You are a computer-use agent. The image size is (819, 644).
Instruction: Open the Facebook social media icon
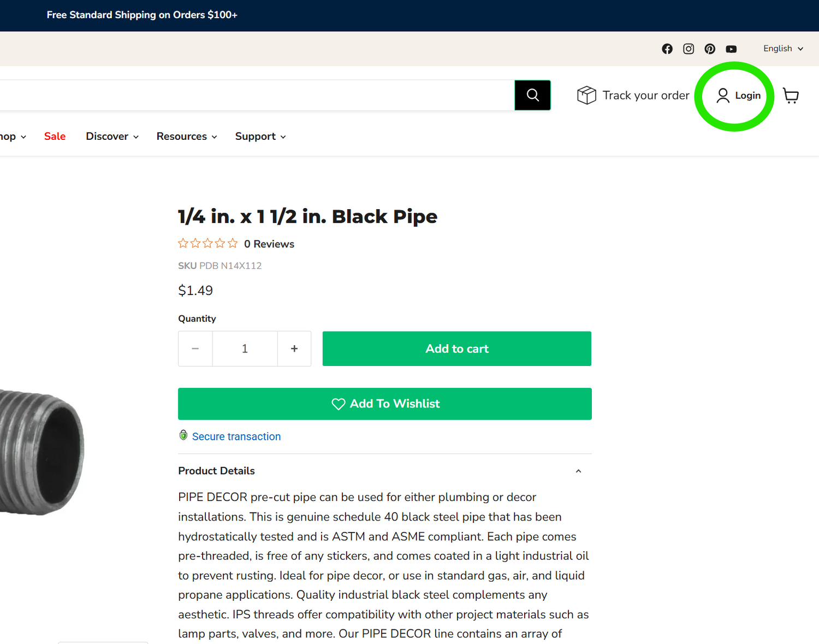(x=667, y=49)
